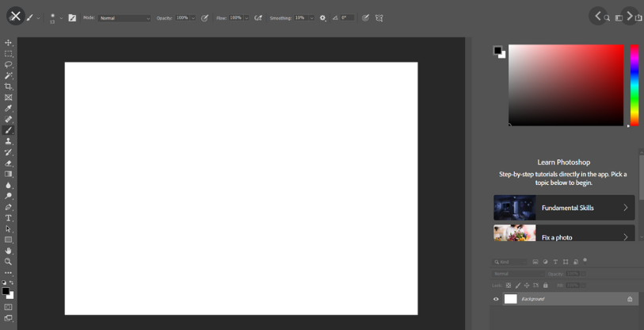Expand the Opacity dropdown in options bar
The width and height of the screenshot is (644, 330).
[192, 17]
